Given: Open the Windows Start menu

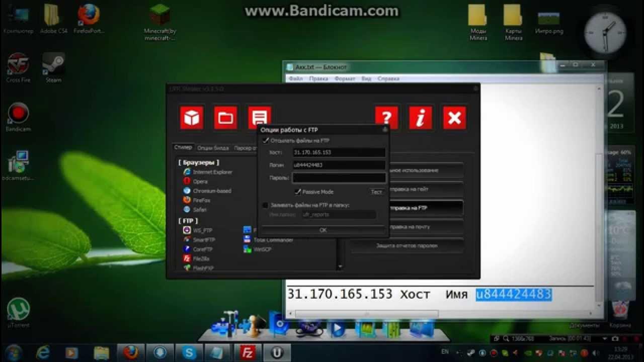Looking at the screenshot, I should pyautogui.click(x=14, y=352).
